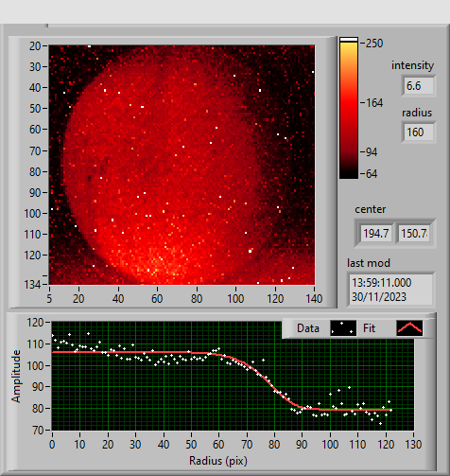Viewport: 450px width, 476px height.
Task: Click the Fit legend text label
Action: [369, 328]
